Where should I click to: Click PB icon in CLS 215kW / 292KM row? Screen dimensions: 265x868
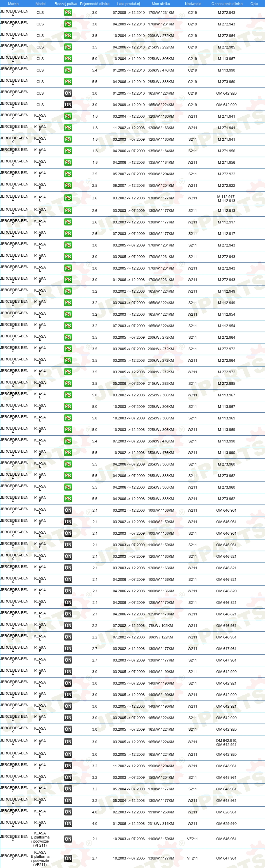point(68,47)
